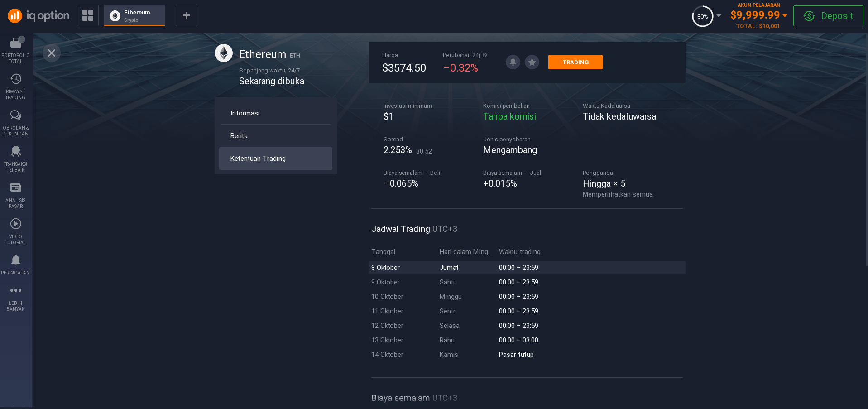Add Ethereum to favorites with star
The width and height of the screenshot is (868, 409).
pyautogui.click(x=532, y=62)
